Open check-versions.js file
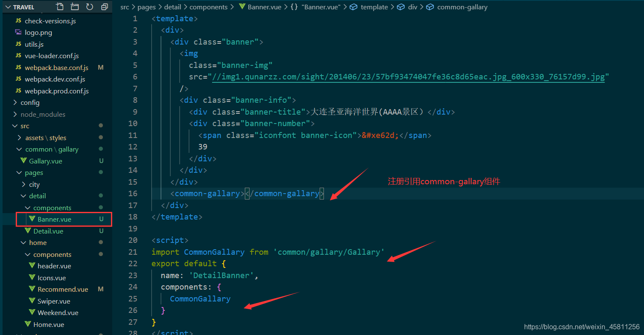The height and width of the screenshot is (335, 644). click(x=50, y=21)
